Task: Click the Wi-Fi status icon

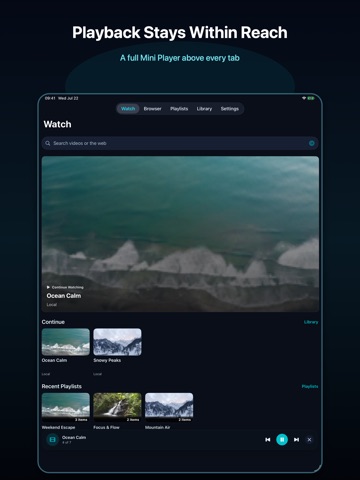Action: (x=304, y=98)
